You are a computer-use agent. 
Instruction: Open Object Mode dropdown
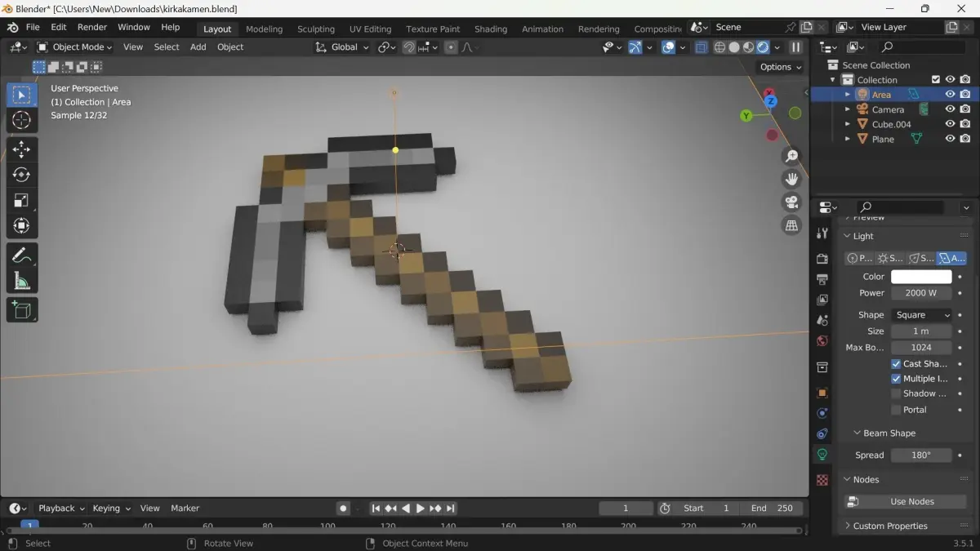75,47
